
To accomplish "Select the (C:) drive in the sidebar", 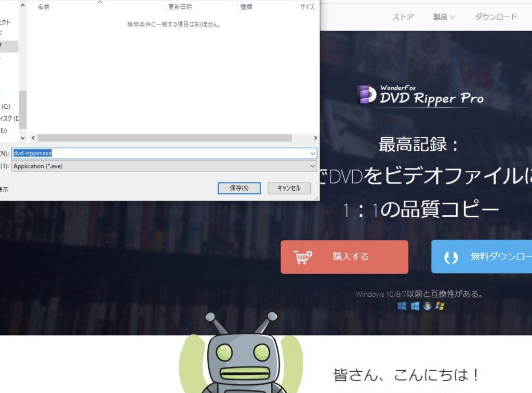I will click(x=5, y=106).
